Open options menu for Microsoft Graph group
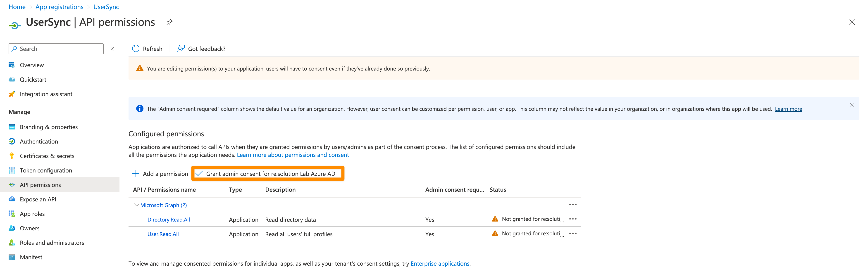 click(x=573, y=205)
